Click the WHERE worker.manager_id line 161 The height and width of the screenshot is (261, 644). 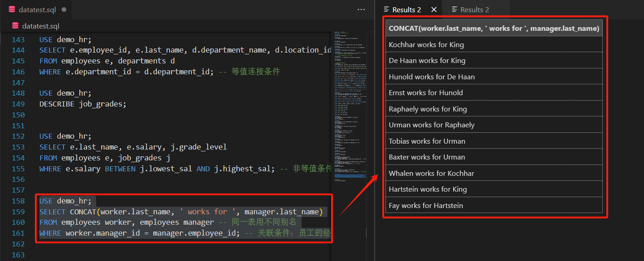tap(185, 233)
